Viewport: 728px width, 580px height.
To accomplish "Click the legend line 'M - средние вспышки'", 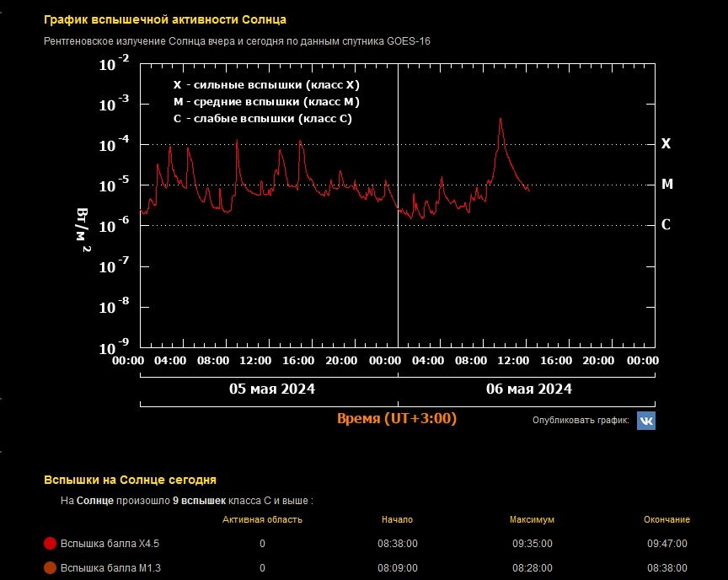I will (x=266, y=102).
